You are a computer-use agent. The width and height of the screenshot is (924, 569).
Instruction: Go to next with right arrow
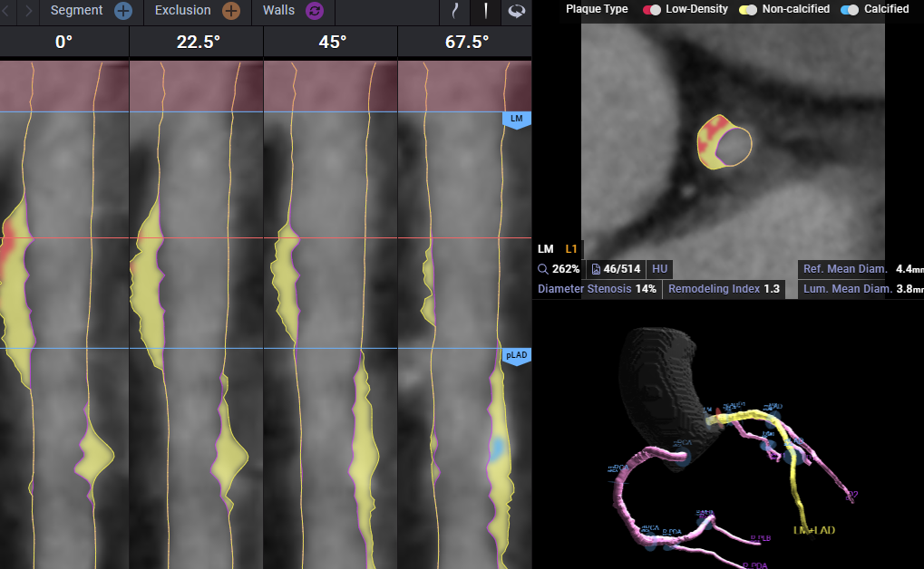[x=29, y=12]
